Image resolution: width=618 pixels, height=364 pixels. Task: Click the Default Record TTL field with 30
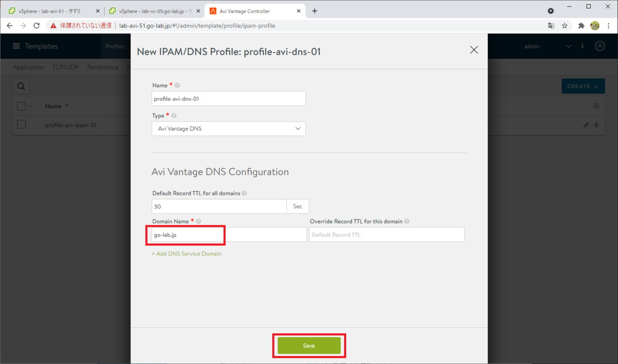coord(219,206)
